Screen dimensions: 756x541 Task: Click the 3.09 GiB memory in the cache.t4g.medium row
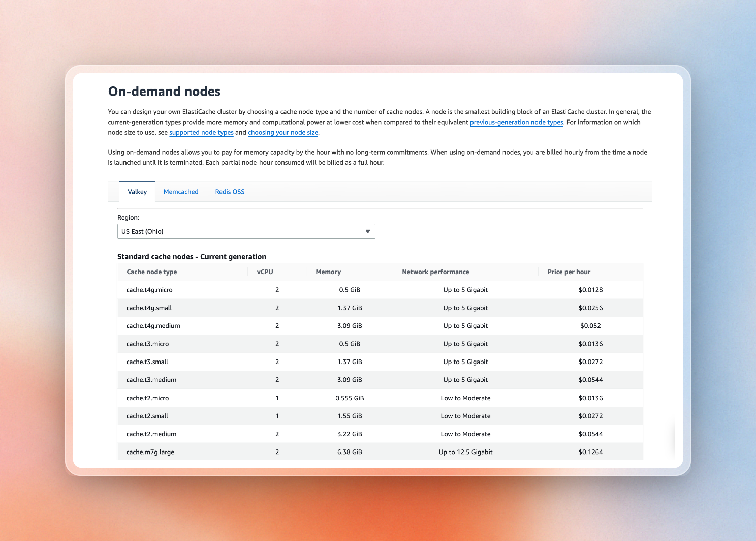point(350,326)
